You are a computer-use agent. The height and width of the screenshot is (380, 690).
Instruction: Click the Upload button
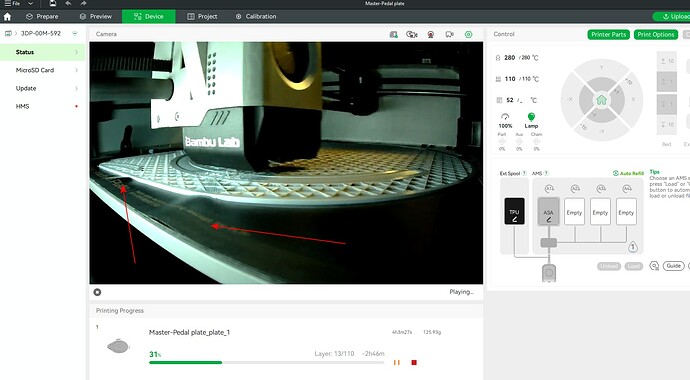coord(671,16)
